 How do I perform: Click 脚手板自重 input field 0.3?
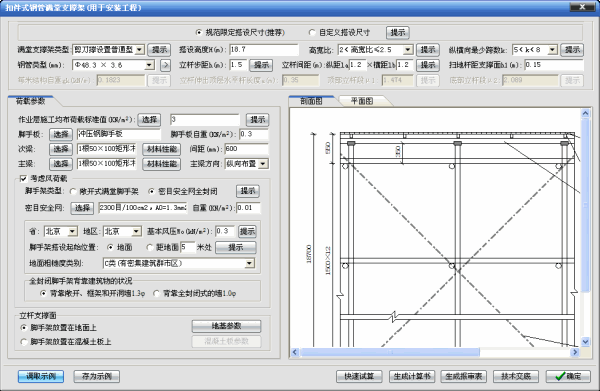254,134
